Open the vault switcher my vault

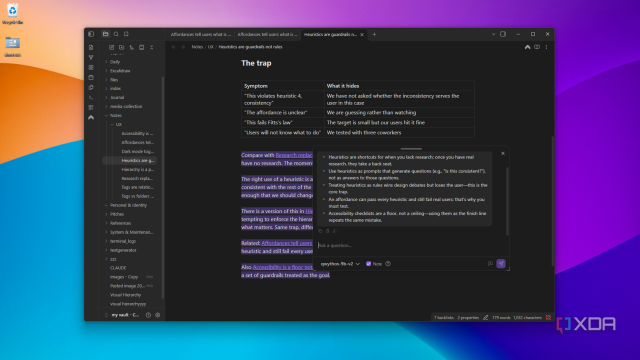[122, 315]
